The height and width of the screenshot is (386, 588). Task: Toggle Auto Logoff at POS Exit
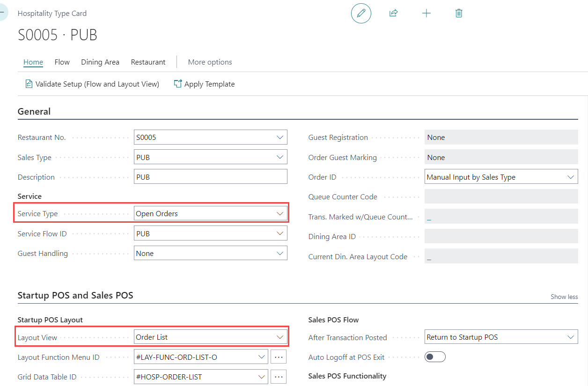coord(435,357)
